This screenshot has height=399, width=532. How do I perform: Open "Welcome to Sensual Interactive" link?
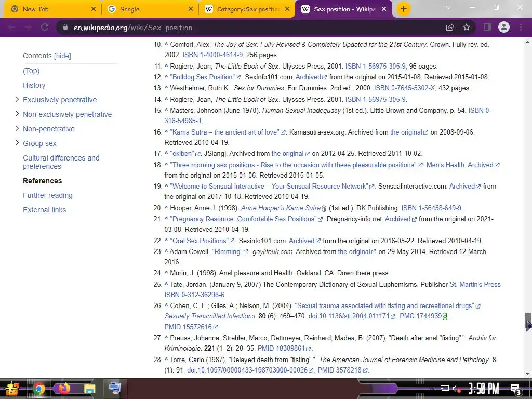pos(272,187)
